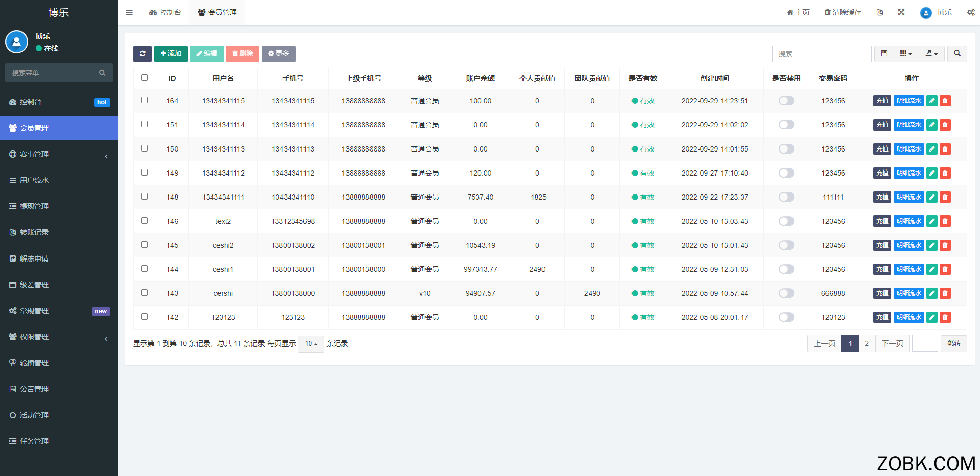Expand the 权限管理 sidebar menu
980x476 pixels.
point(59,337)
